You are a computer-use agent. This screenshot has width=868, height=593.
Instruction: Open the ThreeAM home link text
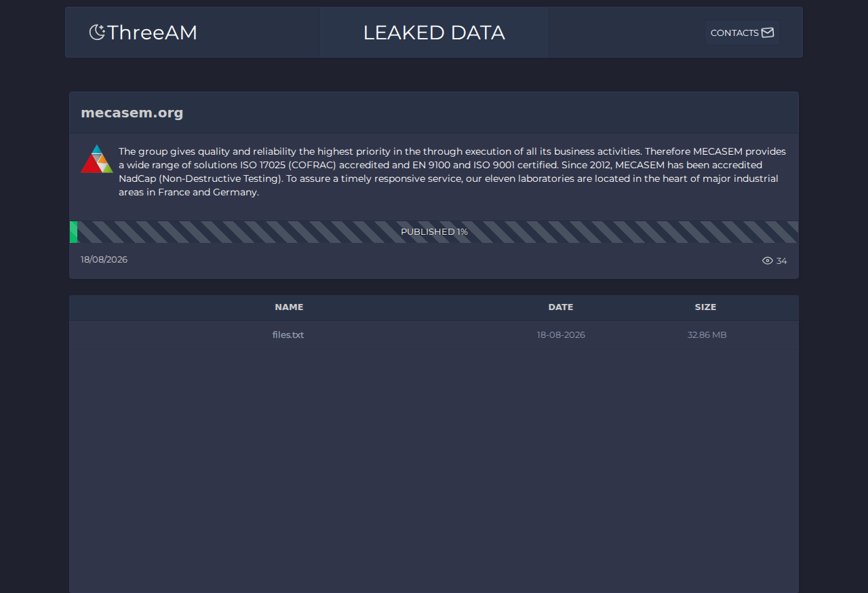point(152,33)
